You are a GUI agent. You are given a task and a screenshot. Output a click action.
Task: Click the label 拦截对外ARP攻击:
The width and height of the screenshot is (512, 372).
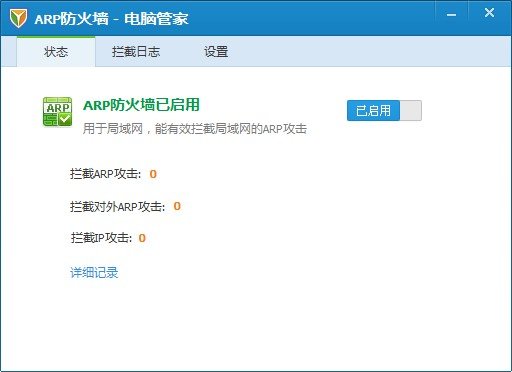point(117,206)
